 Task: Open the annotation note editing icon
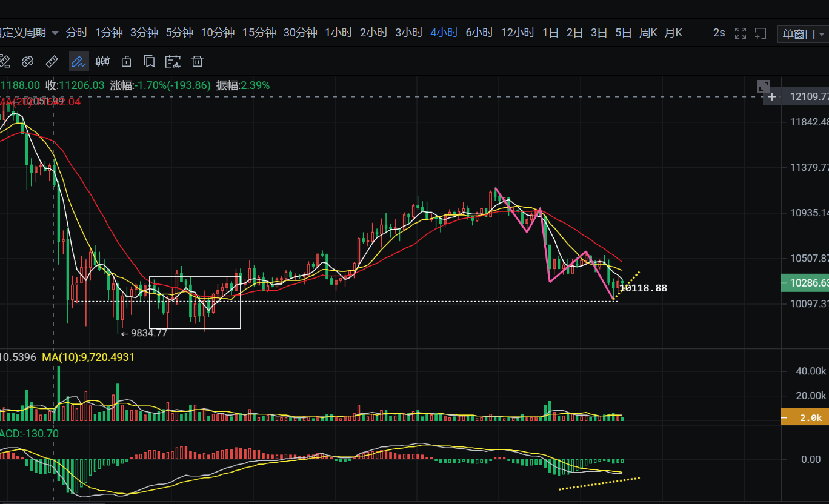coord(173,61)
